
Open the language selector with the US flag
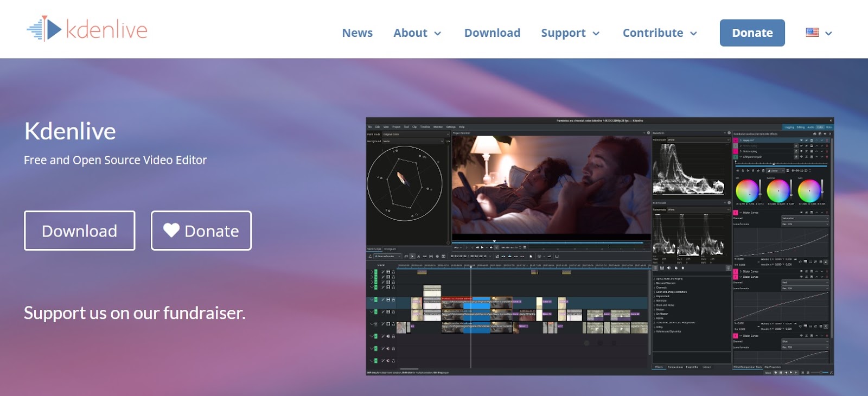point(819,33)
